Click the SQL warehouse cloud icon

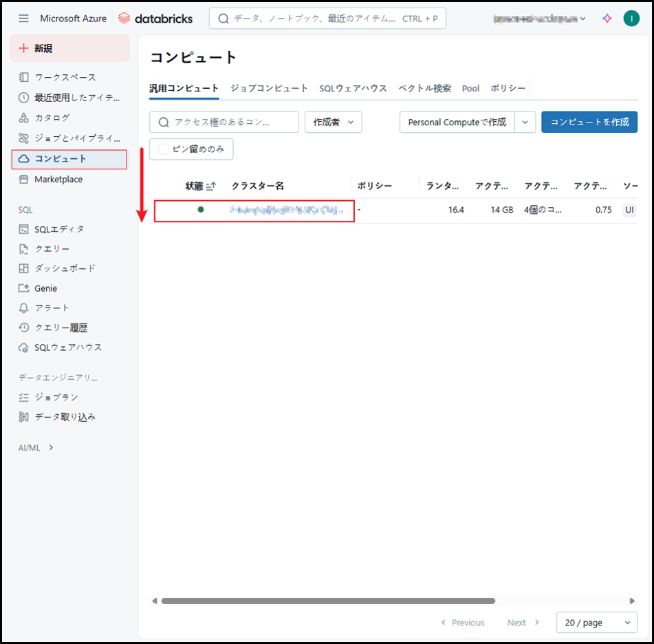pos(24,347)
